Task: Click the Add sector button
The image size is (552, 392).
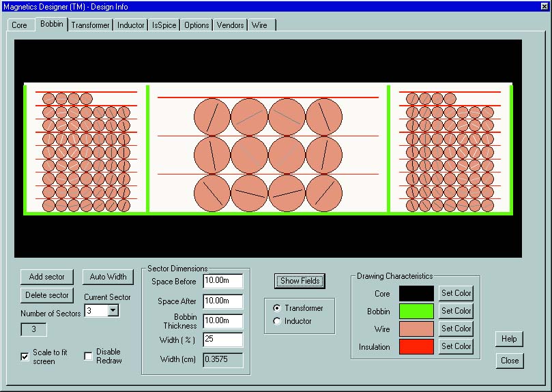Action: tap(47, 277)
